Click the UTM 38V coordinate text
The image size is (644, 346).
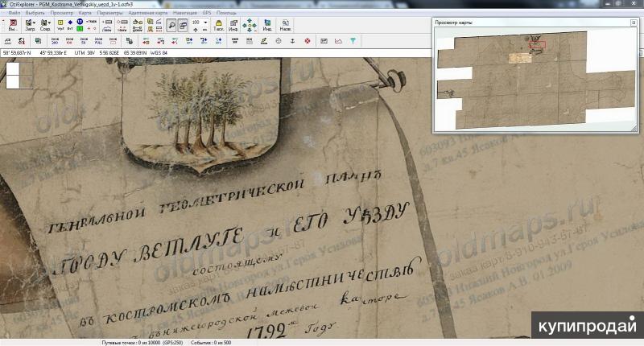[85, 53]
